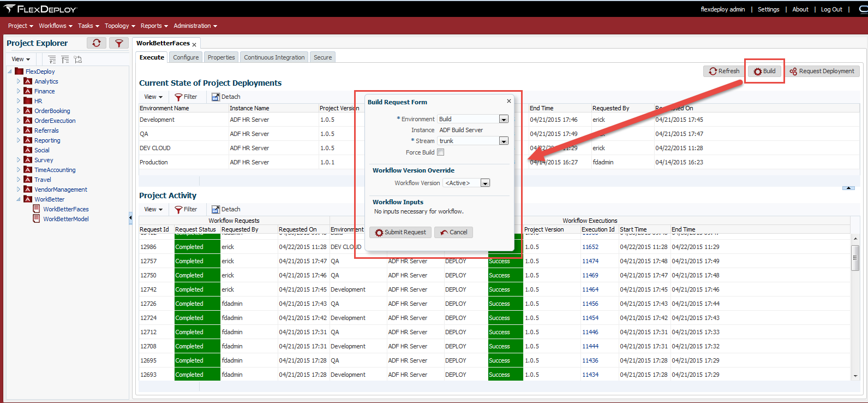868x403 pixels.
Task: Click the Project Explorer refresh icon button
Action: pyautogui.click(x=97, y=43)
